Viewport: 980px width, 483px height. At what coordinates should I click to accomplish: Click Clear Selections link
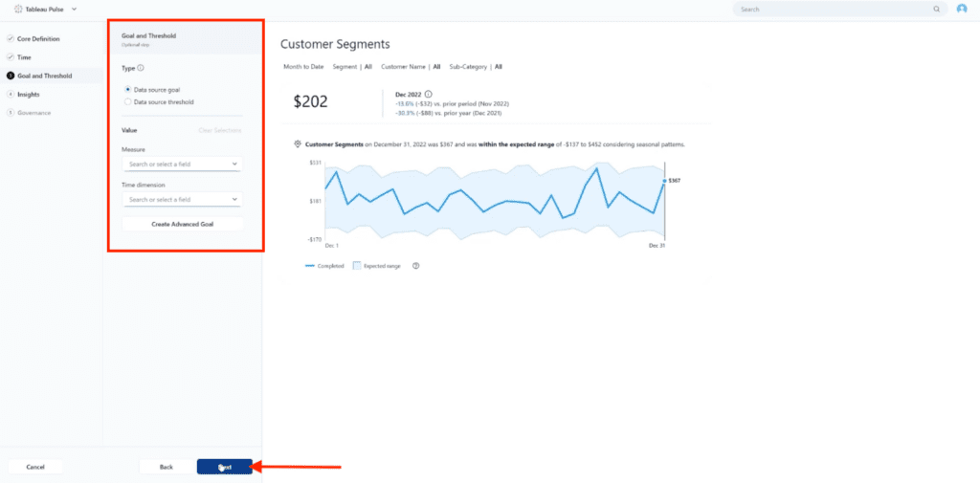(219, 131)
